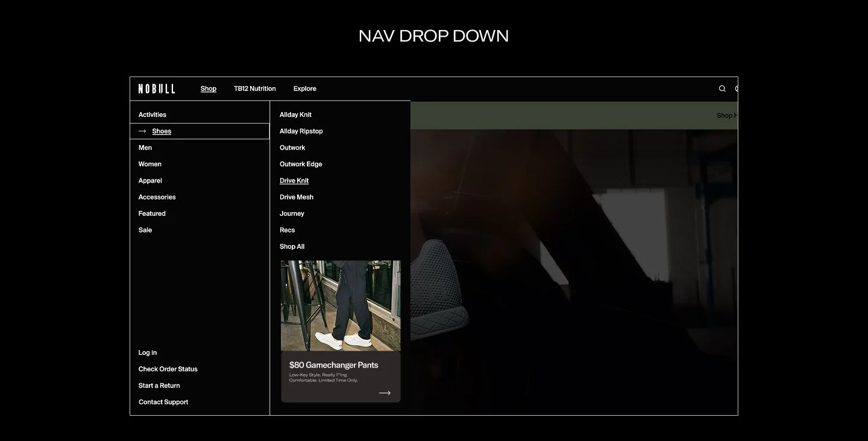The image size is (868, 441).
Task: Select the Shoes category
Action: pyautogui.click(x=200, y=131)
